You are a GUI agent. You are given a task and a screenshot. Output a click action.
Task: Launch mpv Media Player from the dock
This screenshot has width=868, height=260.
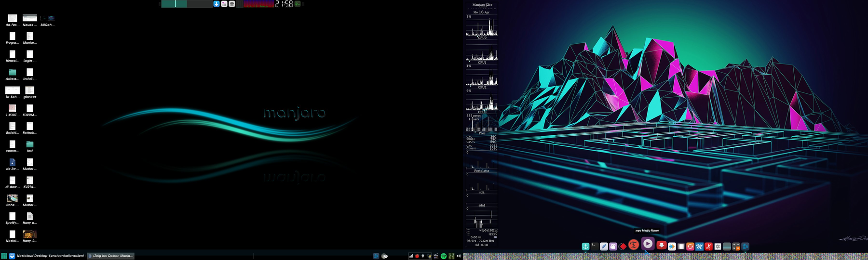(648, 244)
